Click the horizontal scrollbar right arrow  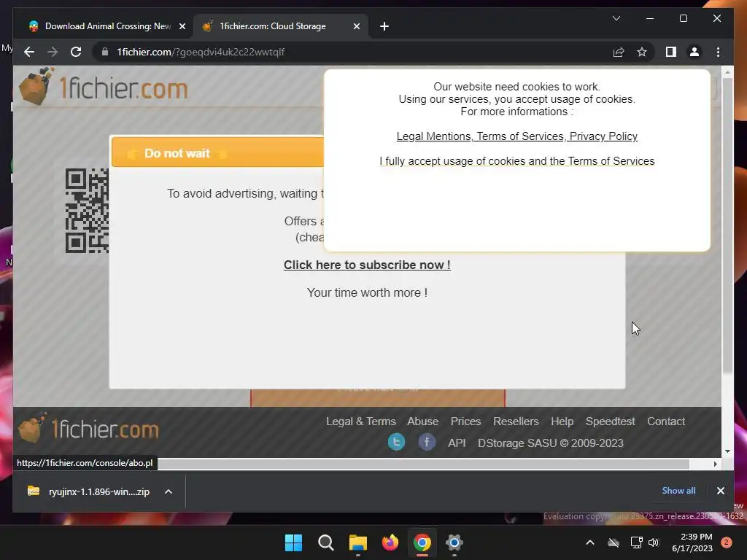point(715,464)
